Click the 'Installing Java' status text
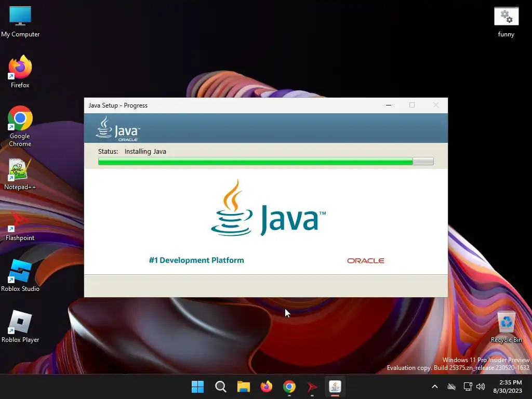 tap(145, 151)
